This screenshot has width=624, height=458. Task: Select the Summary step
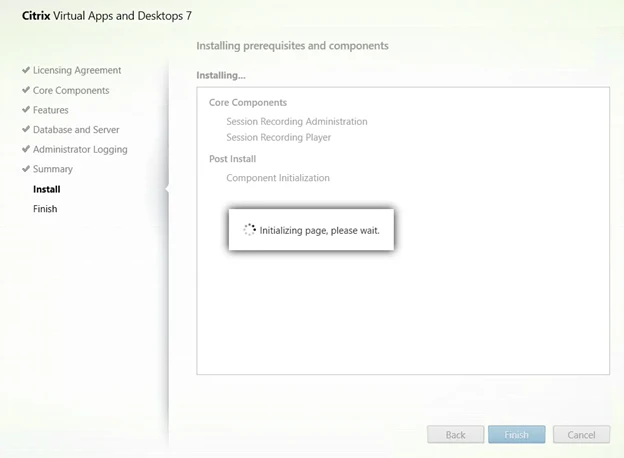pyautogui.click(x=53, y=169)
